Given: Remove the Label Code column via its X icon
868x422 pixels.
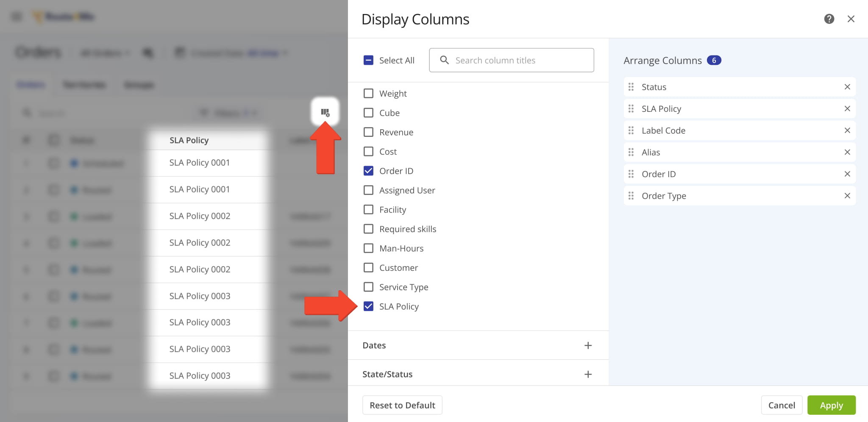Looking at the screenshot, I should [x=848, y=130].
